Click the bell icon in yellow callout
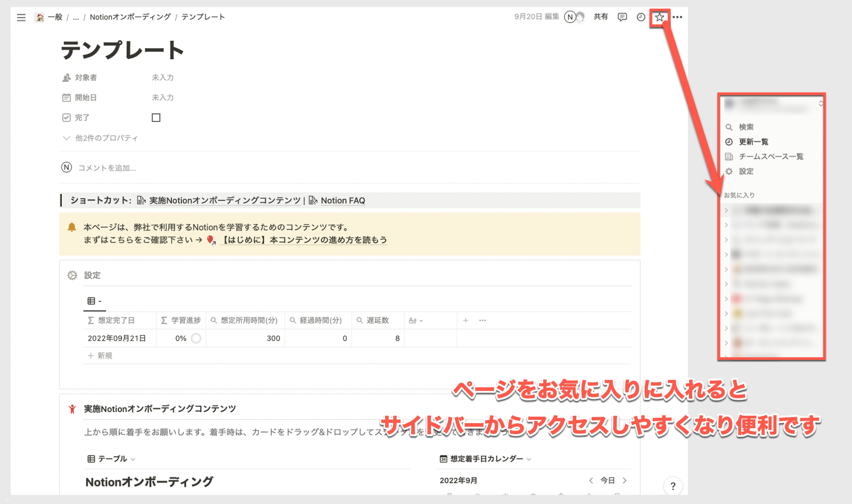Image resolution: width=852 pixels, height=504 pixels. [x=72, y=227]
